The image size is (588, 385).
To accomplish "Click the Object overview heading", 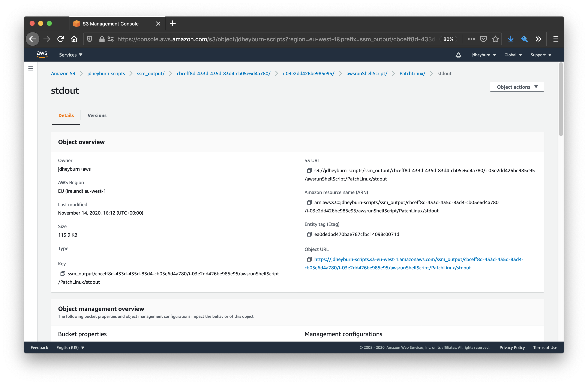I will (x=81, y=142).
